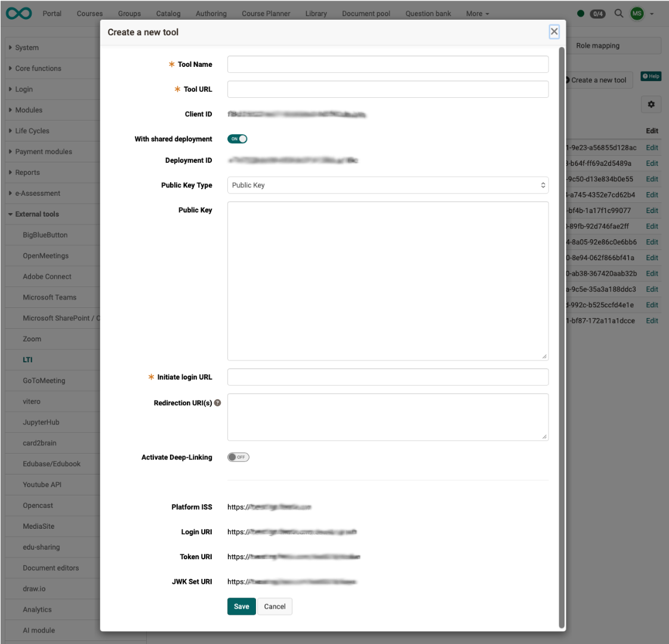
Task: Save the new tool
Action: pos(241,606)
